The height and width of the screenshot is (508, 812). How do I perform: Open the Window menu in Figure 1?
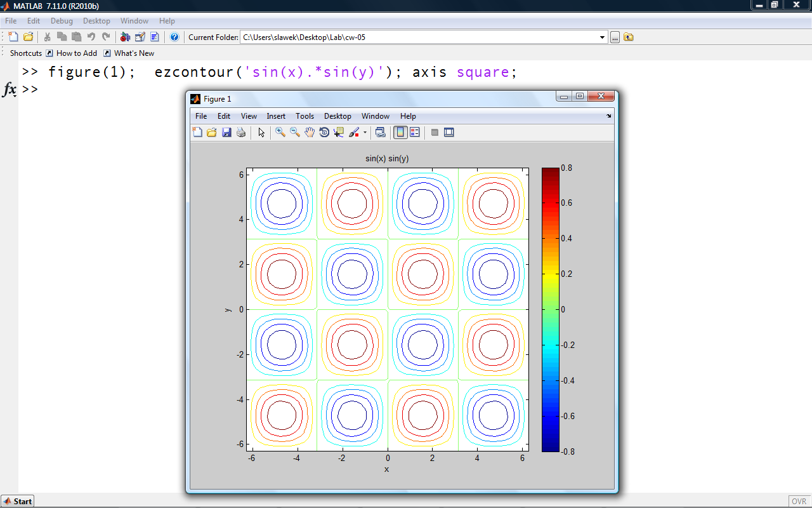(376, 116)
